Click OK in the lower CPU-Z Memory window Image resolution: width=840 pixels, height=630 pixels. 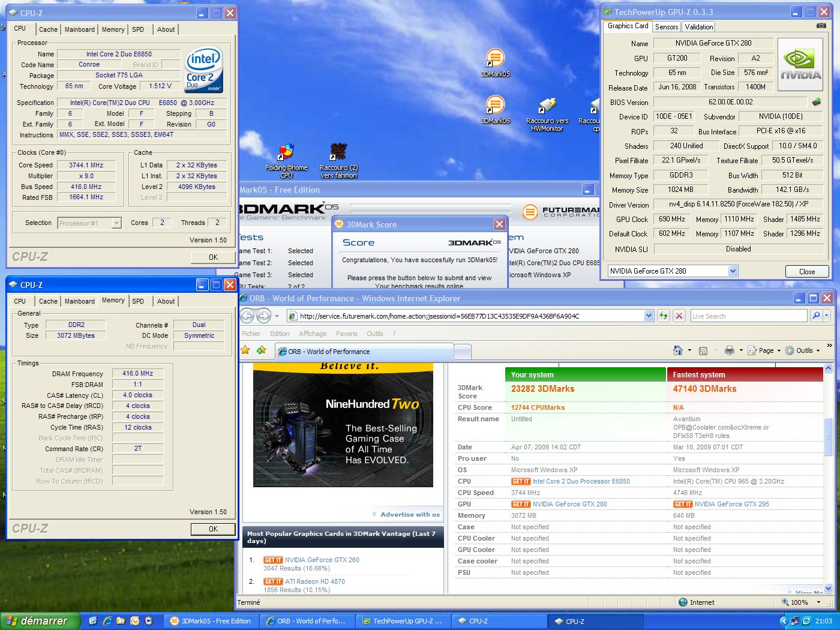[213, 529]
